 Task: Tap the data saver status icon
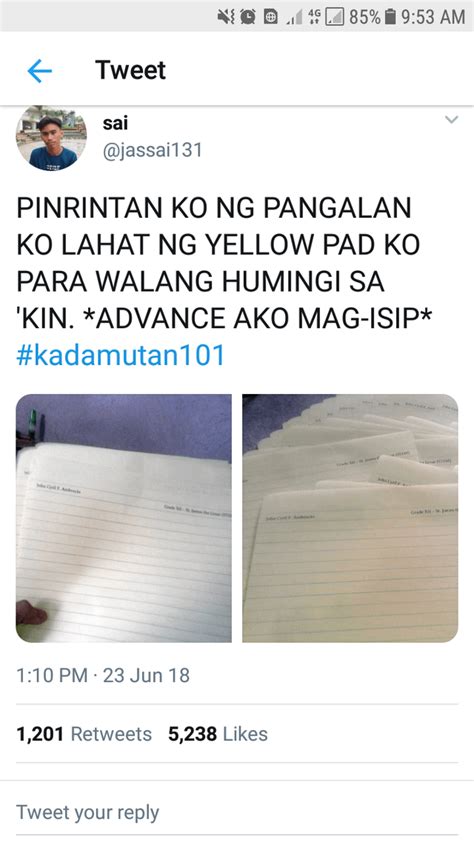tap(271, 17)
